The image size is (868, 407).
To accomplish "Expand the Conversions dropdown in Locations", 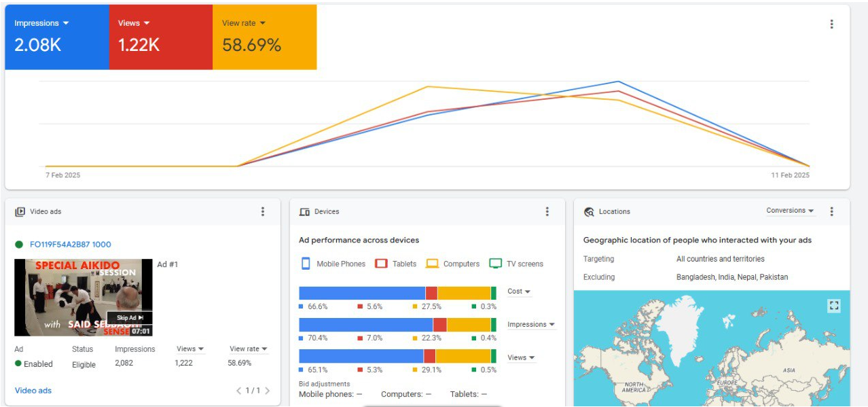I will pos(790,211).
